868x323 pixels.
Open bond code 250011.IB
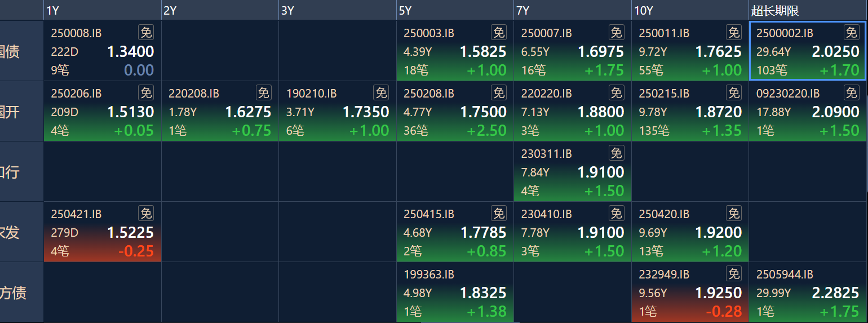(664, 33)
